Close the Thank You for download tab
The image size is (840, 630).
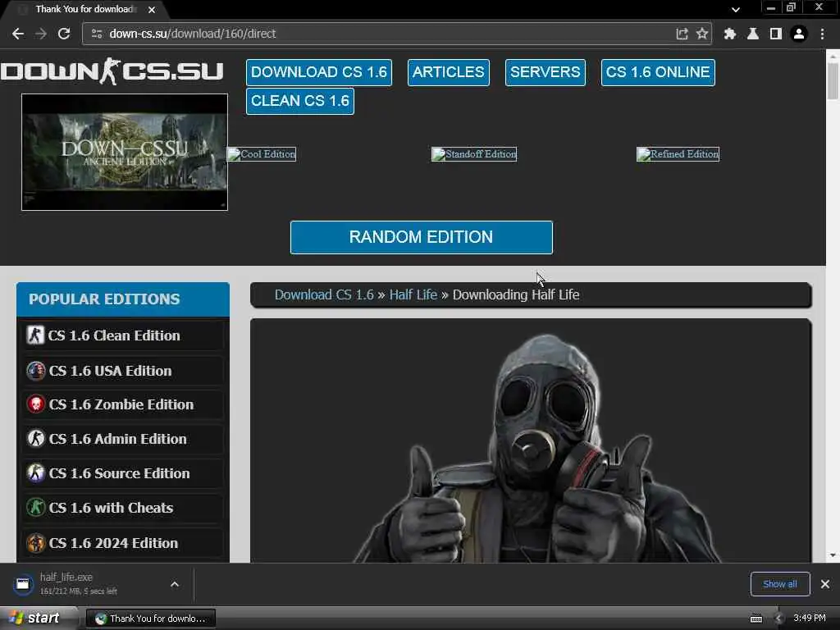pyautogui.click(x=152, y=10)
